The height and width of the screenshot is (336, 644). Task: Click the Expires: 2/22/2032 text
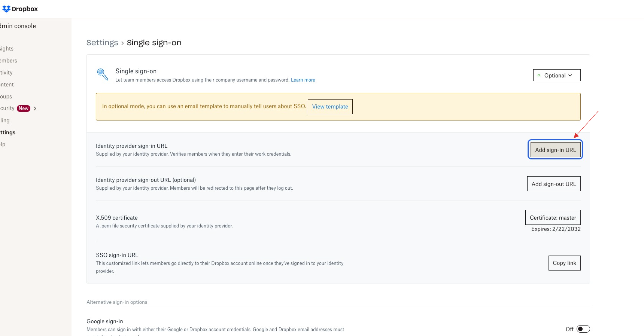pyautogui.click(x=556, y=229)
